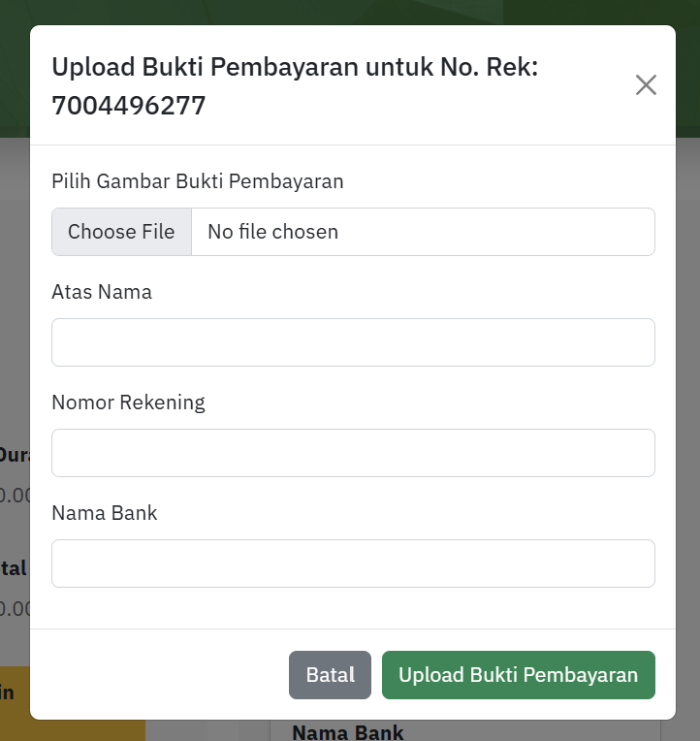The height and width of the screenshot is (741, 700).
Task: Click the dark green backdrop above the modal
Action: coord(350,12)
